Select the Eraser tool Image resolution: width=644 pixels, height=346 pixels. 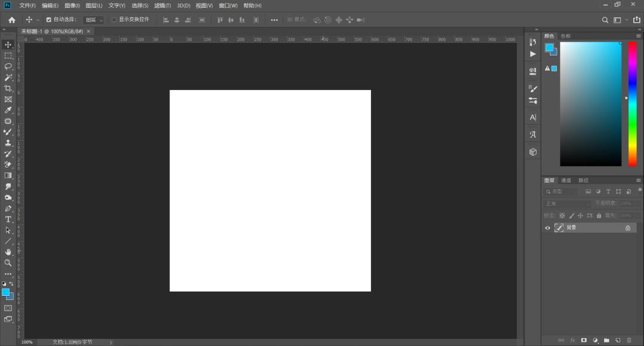click(x=8, y=165)
